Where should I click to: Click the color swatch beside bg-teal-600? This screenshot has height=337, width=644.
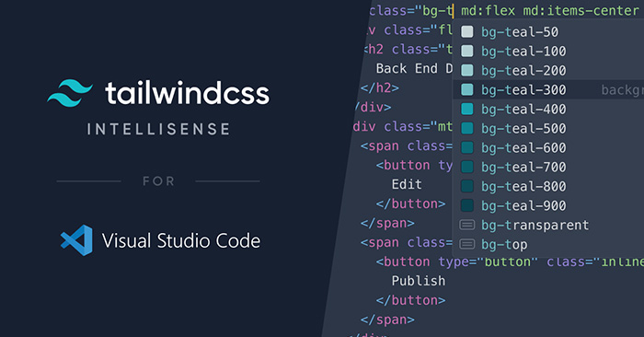pos(467,147)
